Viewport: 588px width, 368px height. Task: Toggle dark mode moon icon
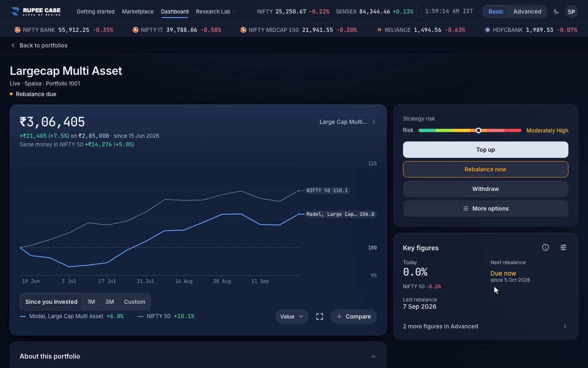[556, 11]
